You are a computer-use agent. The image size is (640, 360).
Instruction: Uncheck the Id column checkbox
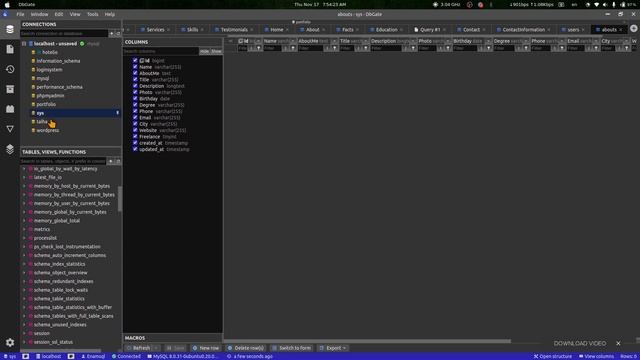coord(135,60)
